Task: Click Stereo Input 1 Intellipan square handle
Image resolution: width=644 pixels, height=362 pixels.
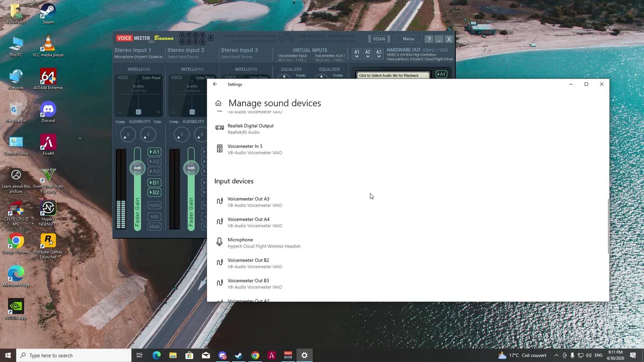Action: coord(138,112)
